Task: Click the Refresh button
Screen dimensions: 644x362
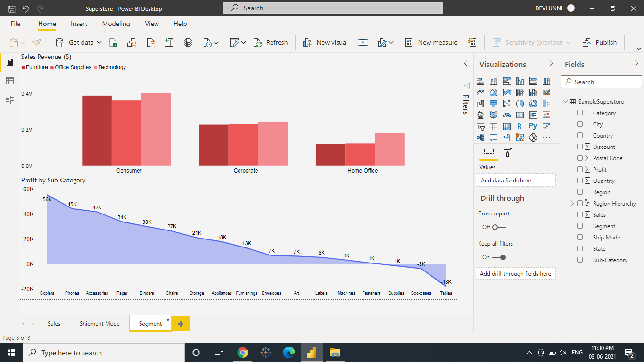Action: click(x=271, y=42)
